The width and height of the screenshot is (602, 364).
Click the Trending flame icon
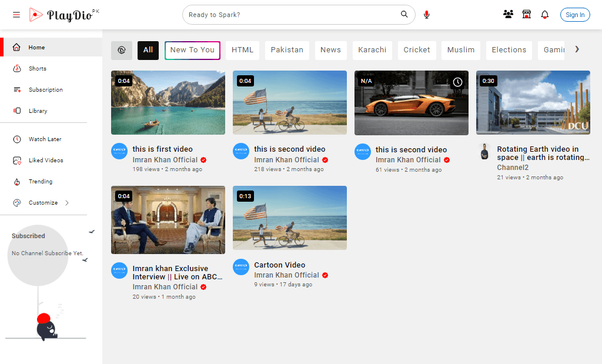click(17, 182)
